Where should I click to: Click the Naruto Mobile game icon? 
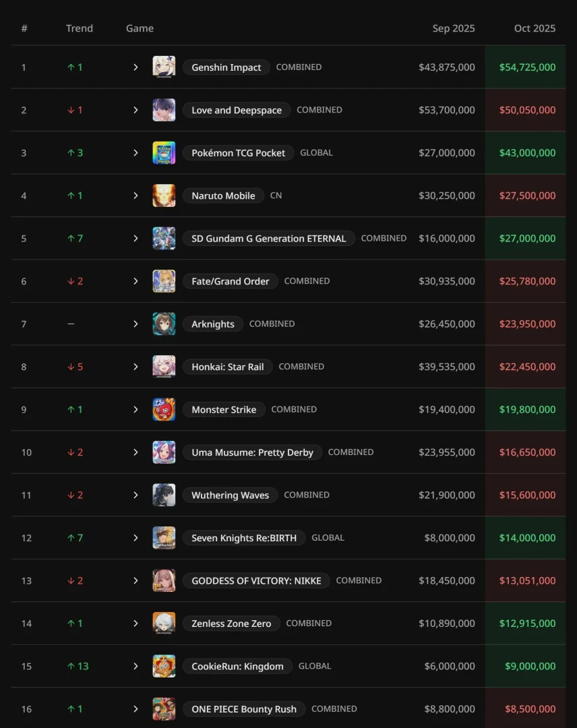[164, 195]
